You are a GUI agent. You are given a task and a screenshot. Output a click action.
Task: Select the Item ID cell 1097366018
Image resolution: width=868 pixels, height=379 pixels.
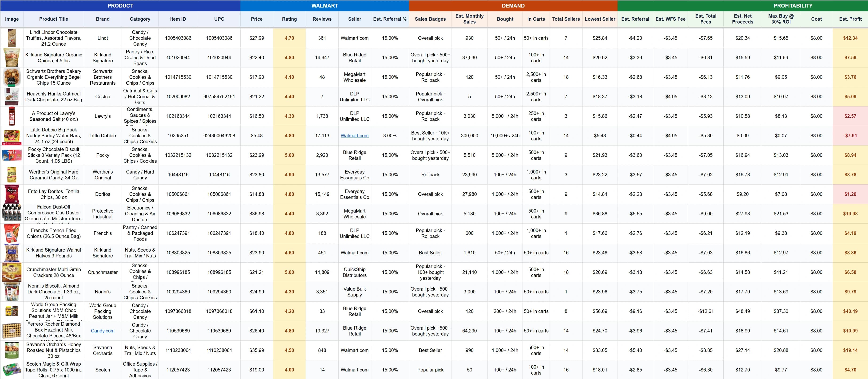[x=178, y=311]
